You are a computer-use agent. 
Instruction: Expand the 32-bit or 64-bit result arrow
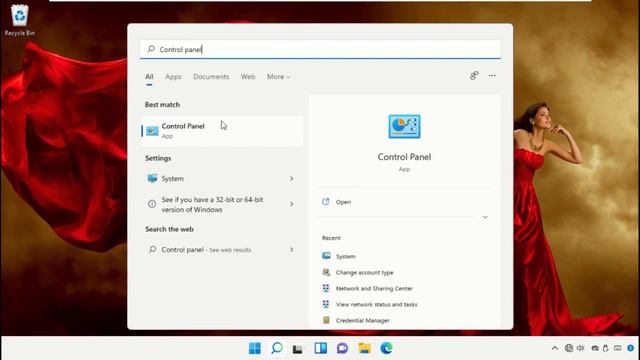pos(291,204)
